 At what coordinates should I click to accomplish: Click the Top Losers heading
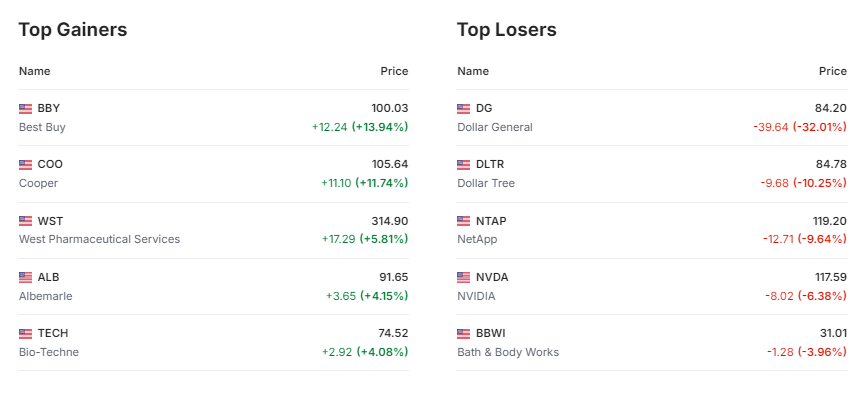click(x=506, y=30)
